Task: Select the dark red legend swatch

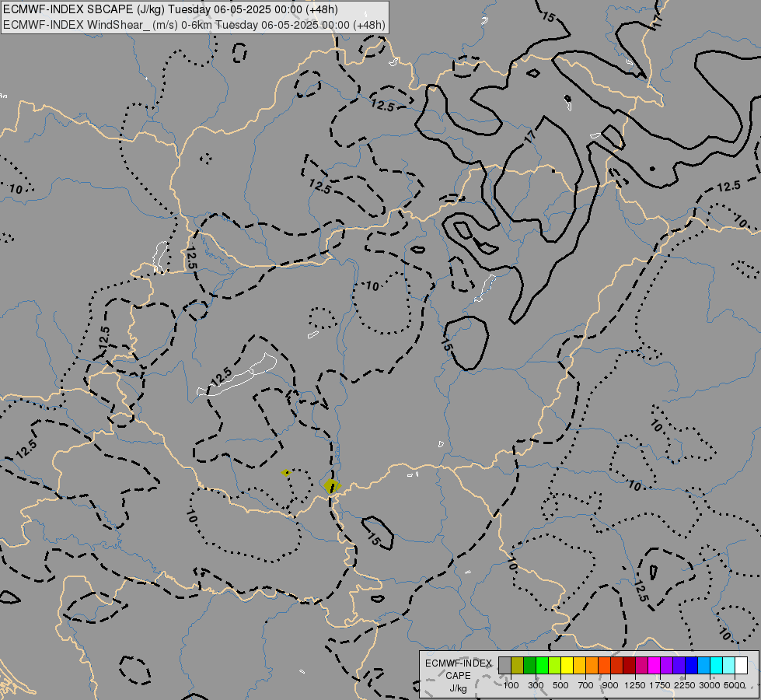Action: coord(630,666)
